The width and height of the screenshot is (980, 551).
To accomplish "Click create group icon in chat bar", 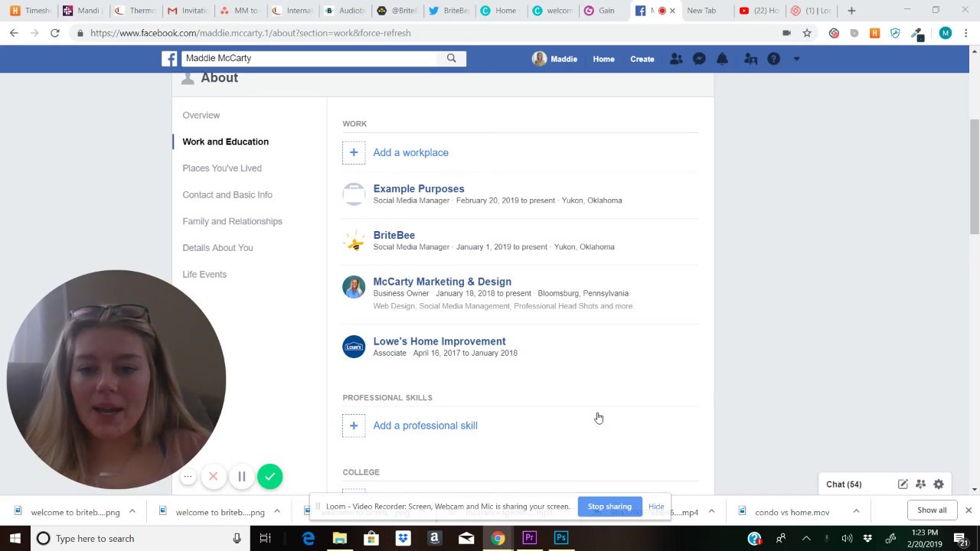I will click(921, 484).
